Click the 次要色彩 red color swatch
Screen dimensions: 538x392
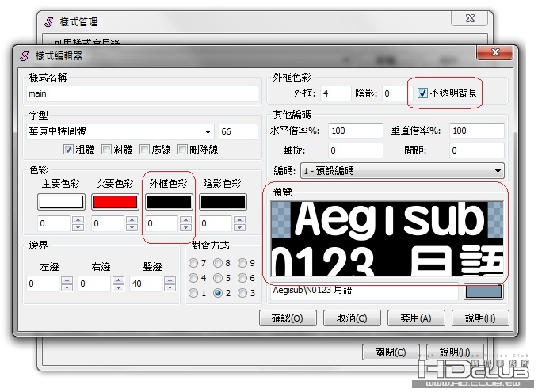click(x=115, y=202)
